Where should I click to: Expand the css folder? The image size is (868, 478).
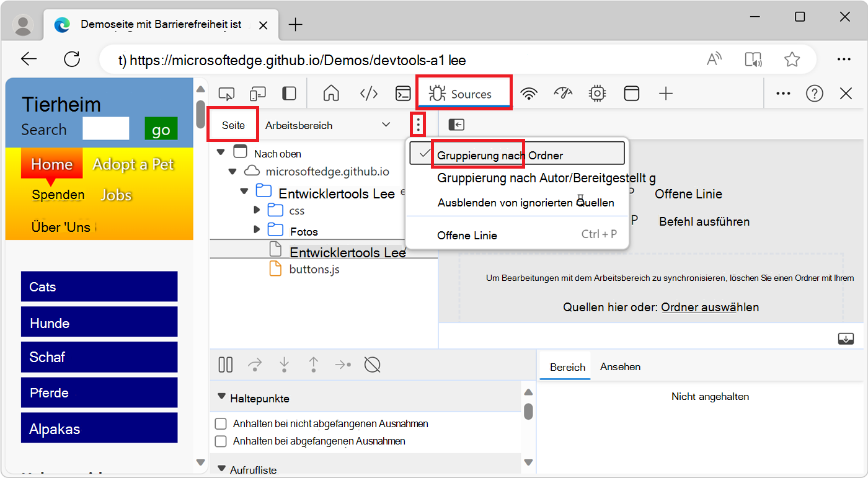click(x=257, y=210)
